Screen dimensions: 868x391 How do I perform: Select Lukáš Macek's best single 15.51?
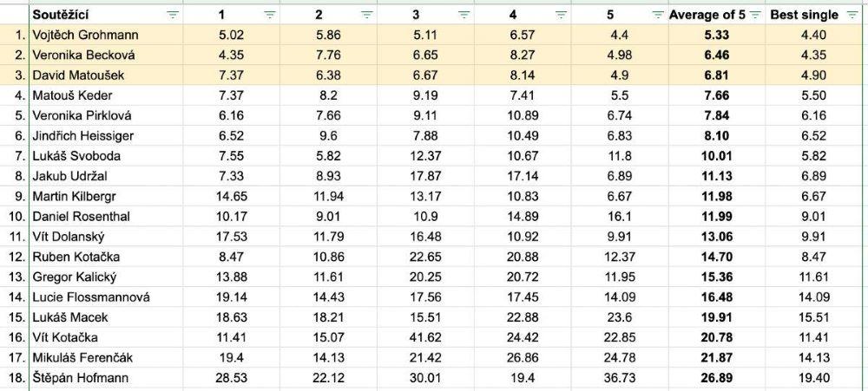point(813,317)
